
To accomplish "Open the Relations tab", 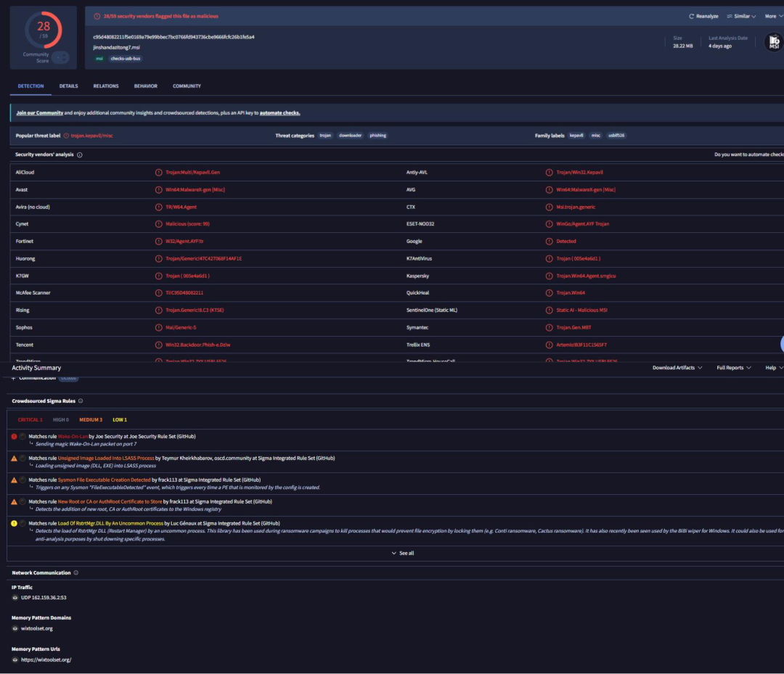I will click(106, 86).
